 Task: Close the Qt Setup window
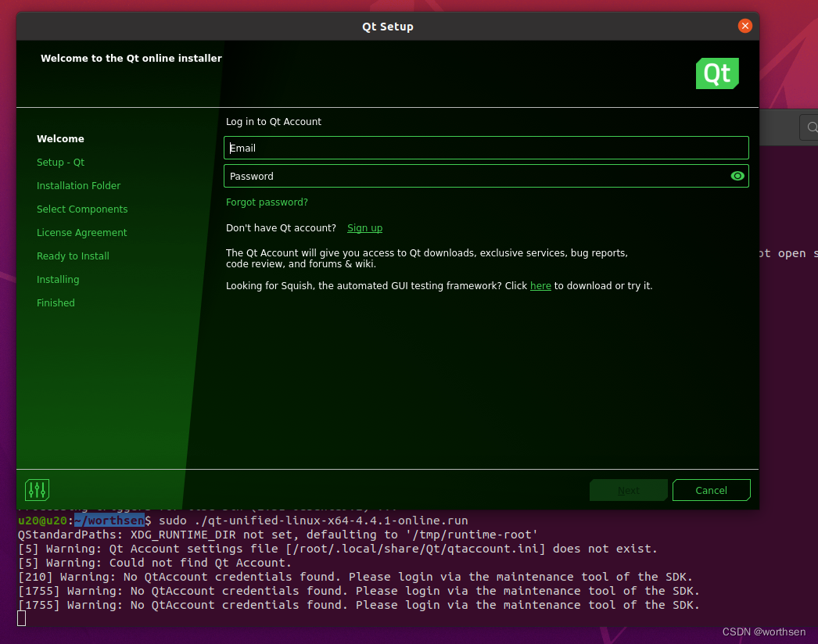pos(745,26)
